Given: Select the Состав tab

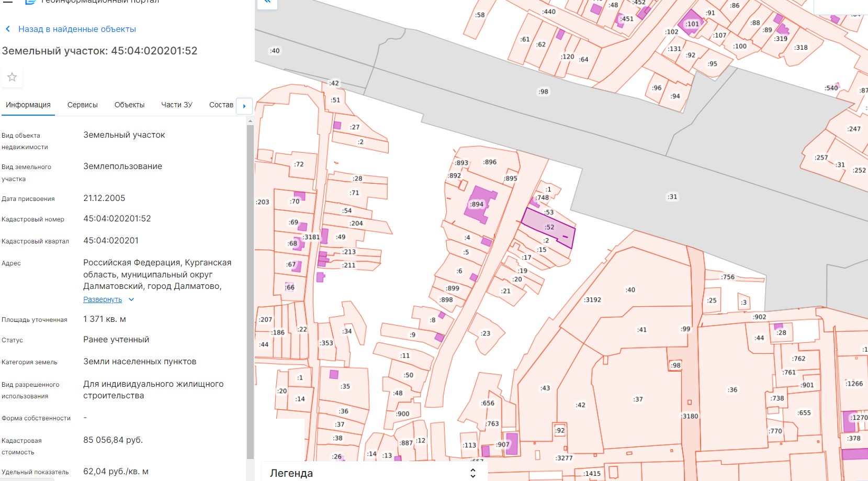Looking at the screenshot, I should click(221, 105).
